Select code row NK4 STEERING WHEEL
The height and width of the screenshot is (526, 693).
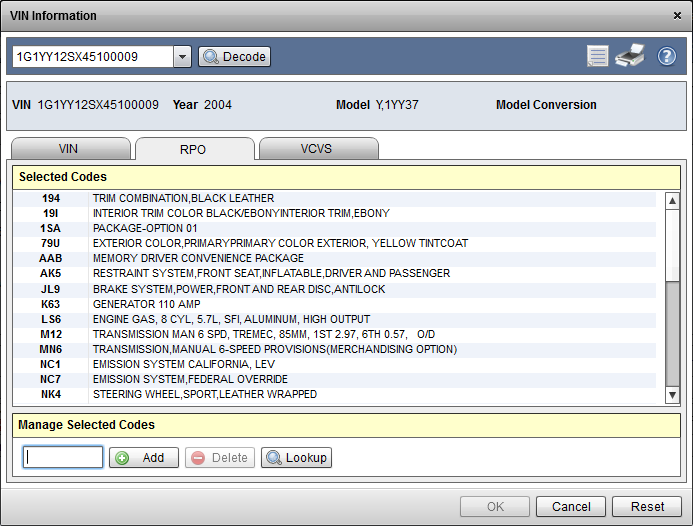click(335, 395)
